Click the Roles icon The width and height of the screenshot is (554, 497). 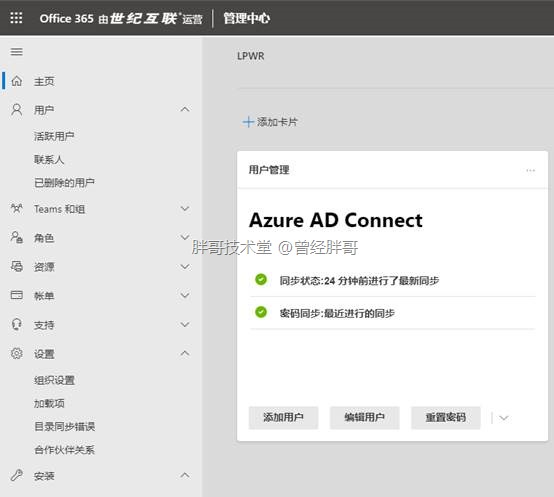17,237
